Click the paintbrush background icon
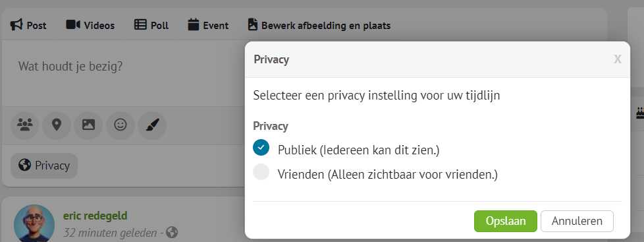 point(152,124)
